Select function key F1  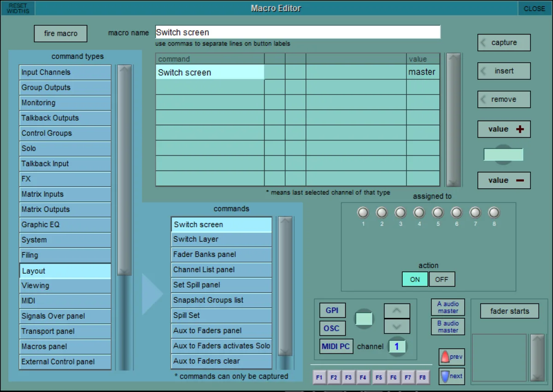[x=319, y=378]
